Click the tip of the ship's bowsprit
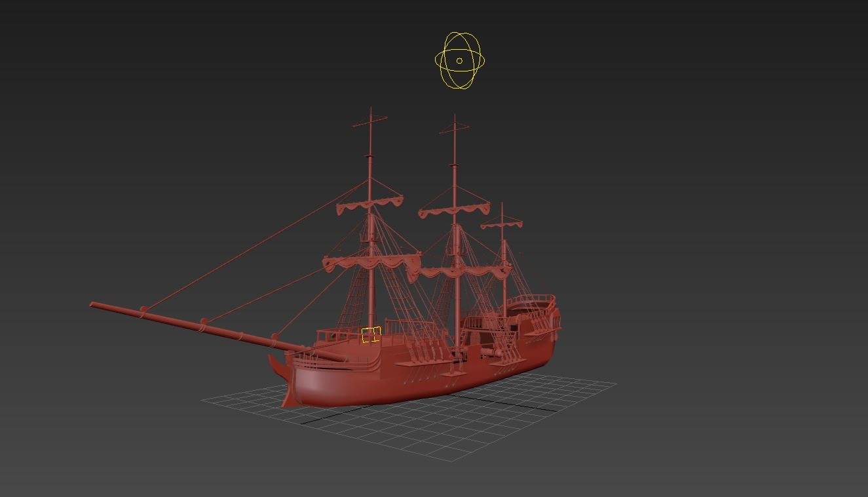 93,305
